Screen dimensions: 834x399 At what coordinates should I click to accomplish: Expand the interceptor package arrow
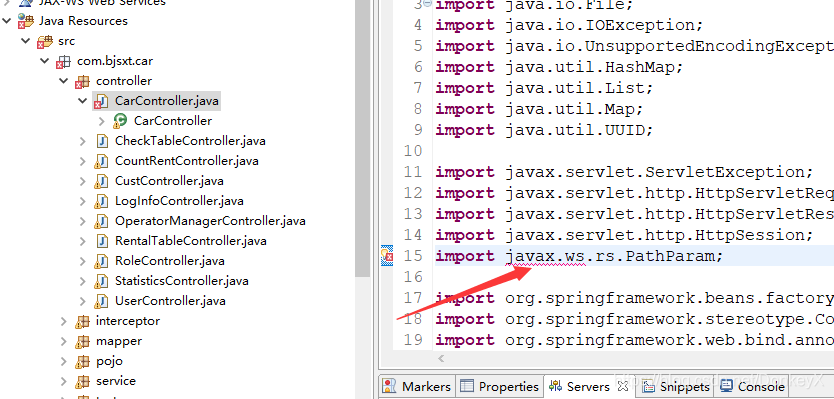(x=64, y=321)
